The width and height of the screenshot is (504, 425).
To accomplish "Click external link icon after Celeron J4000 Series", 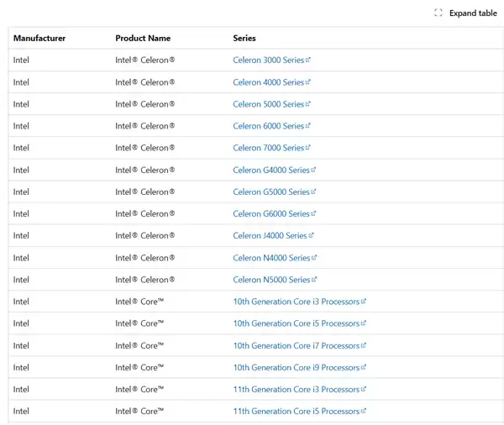I will pos(312,236).
